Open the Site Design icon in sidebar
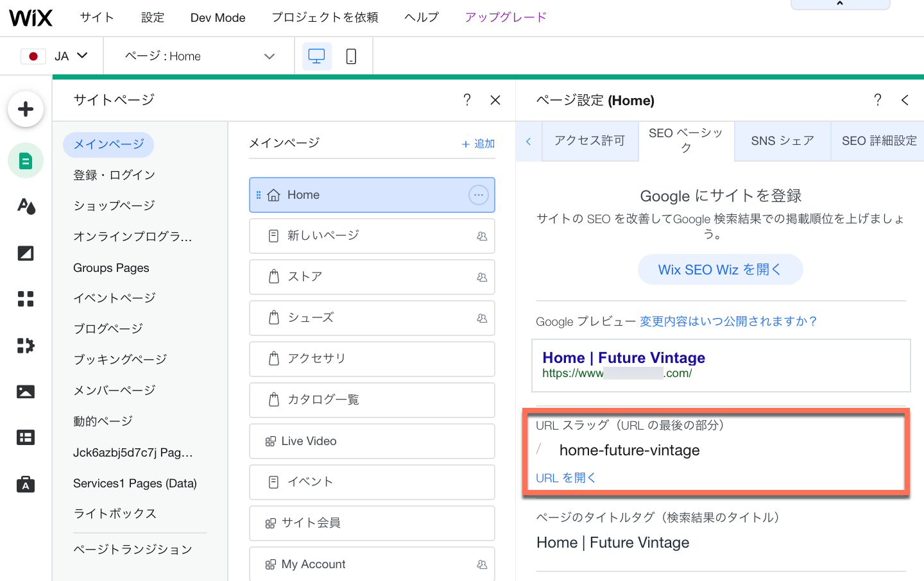The height and width of the screenshot is (581, 924). click(26, 206)
